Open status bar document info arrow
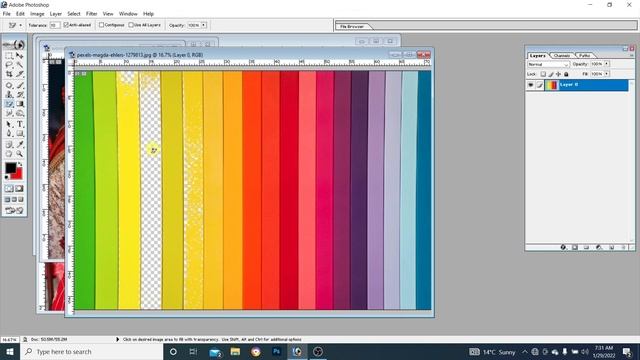 [118, 339]
